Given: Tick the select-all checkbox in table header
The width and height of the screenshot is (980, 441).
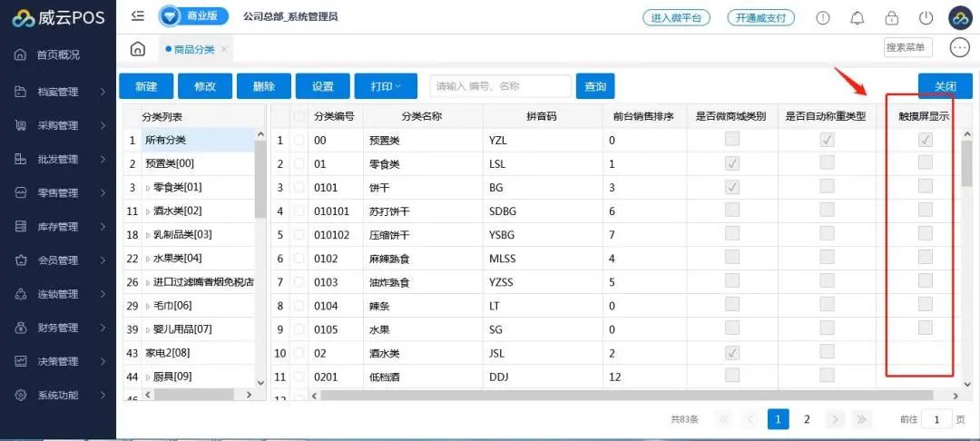Looking at the screenshot, I should [x=299, y=116].
